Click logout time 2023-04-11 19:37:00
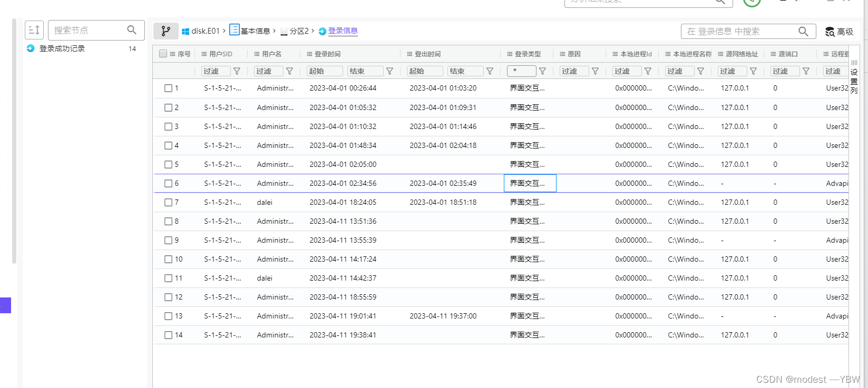The width and height of the screenshot is (868, 388). [x=443, y=316]
